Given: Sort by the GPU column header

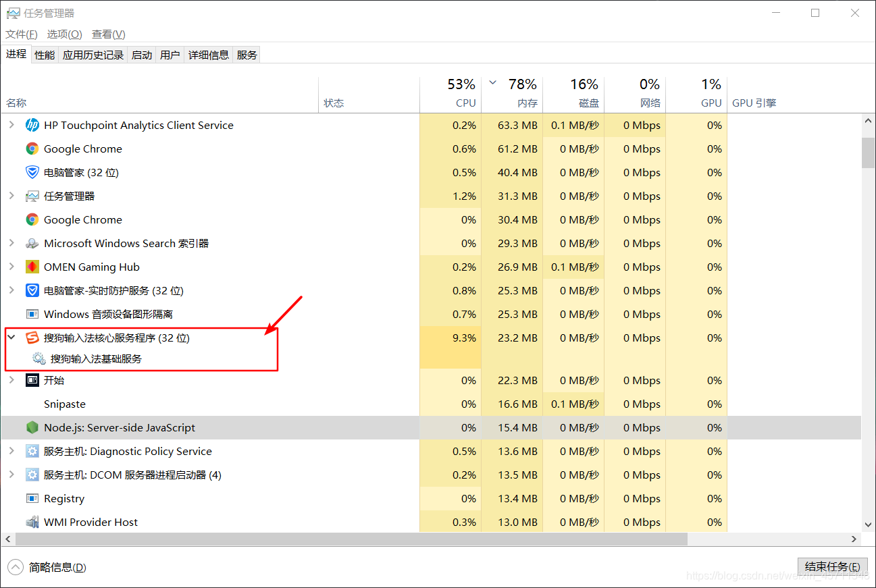Looking at the screenshot, I should point(696,95).
